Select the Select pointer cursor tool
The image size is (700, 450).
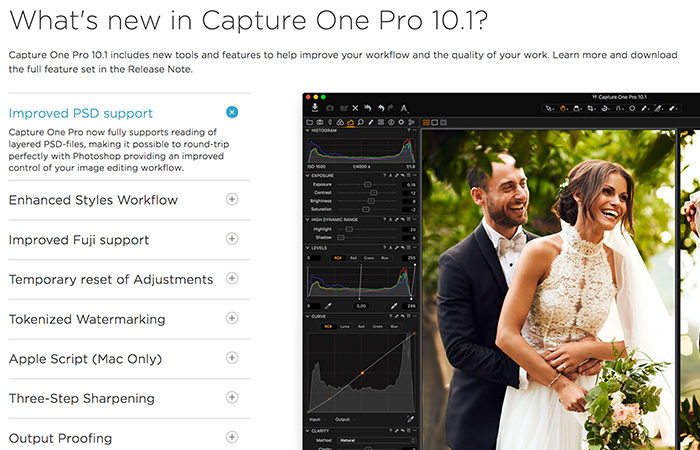click(550, 108)
